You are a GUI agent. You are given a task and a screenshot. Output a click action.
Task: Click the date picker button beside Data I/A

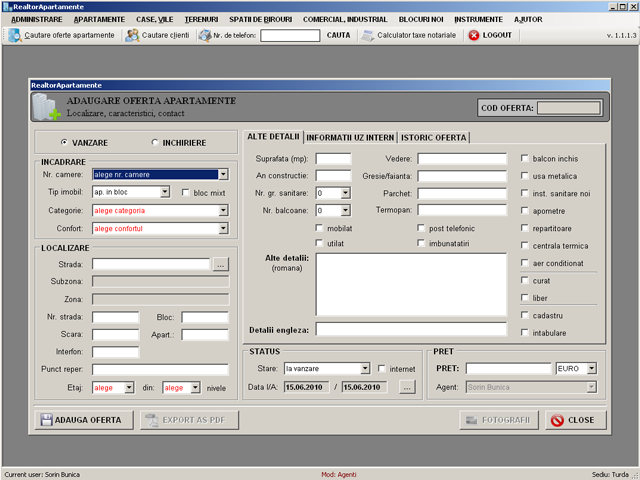tap(406, 387)
